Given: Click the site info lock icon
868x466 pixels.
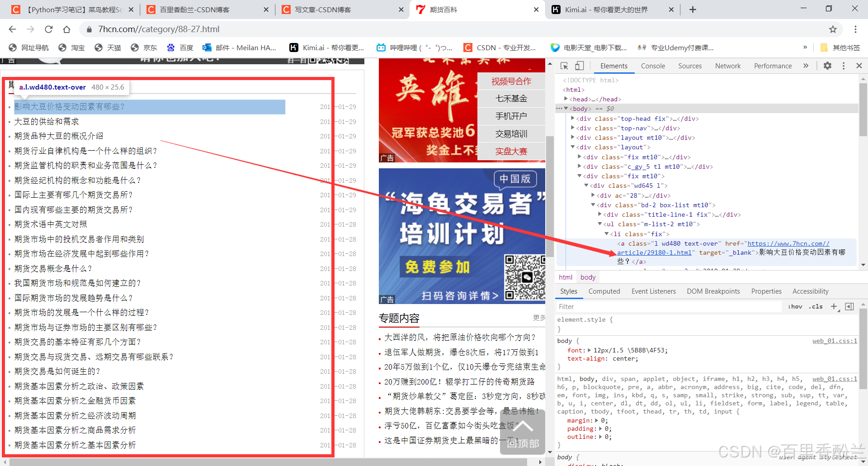Looking at the screenshot, I should (89, 29).
